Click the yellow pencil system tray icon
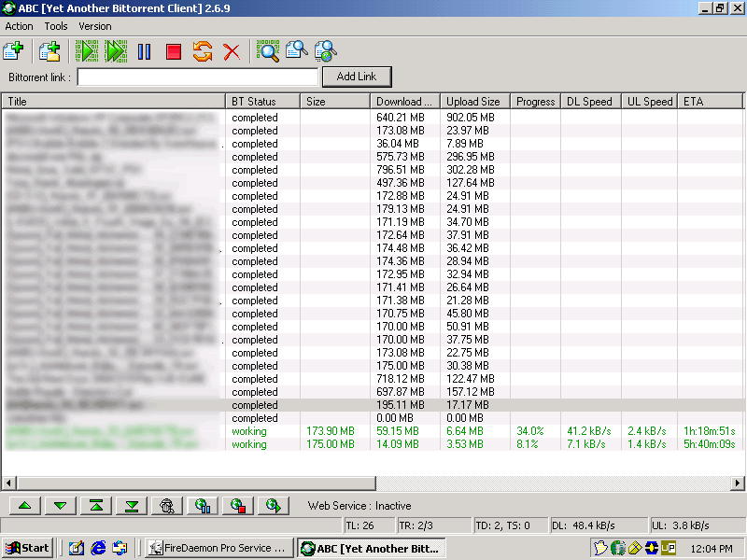The width and height of the screenshot is (747, 560). (635, 548)
